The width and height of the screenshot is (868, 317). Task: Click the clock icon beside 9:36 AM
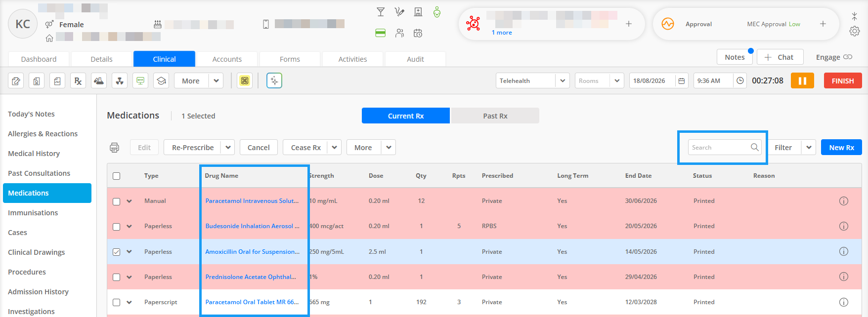tap(740, 80)
